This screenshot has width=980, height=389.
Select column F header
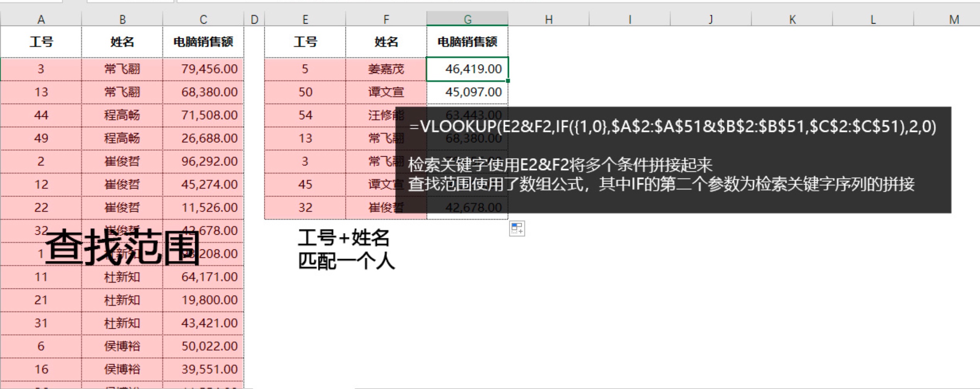386,19
